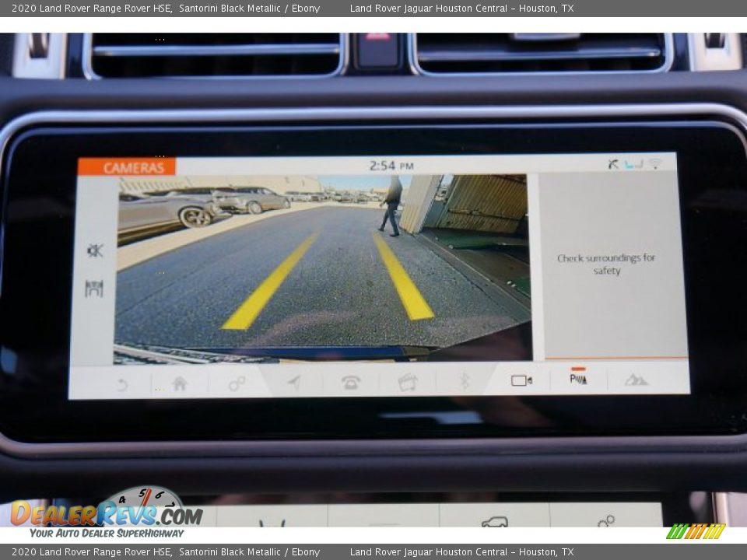Open the settings gears icon
The image size is (747, 560).
(x=237, y=383)
